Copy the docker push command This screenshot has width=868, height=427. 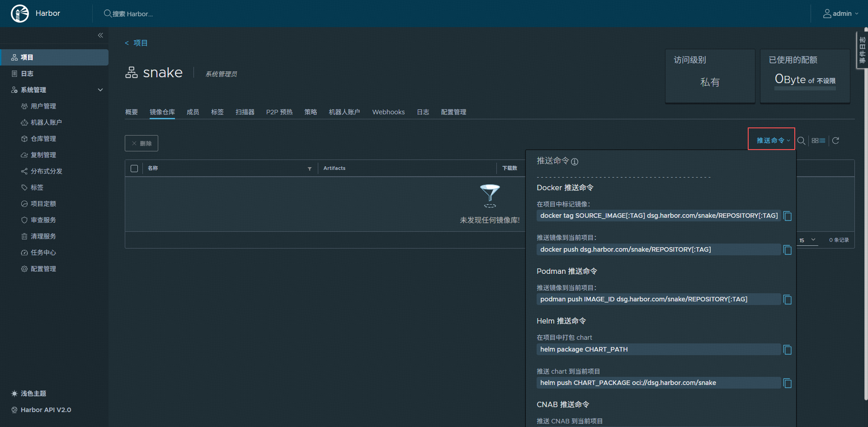788,250
